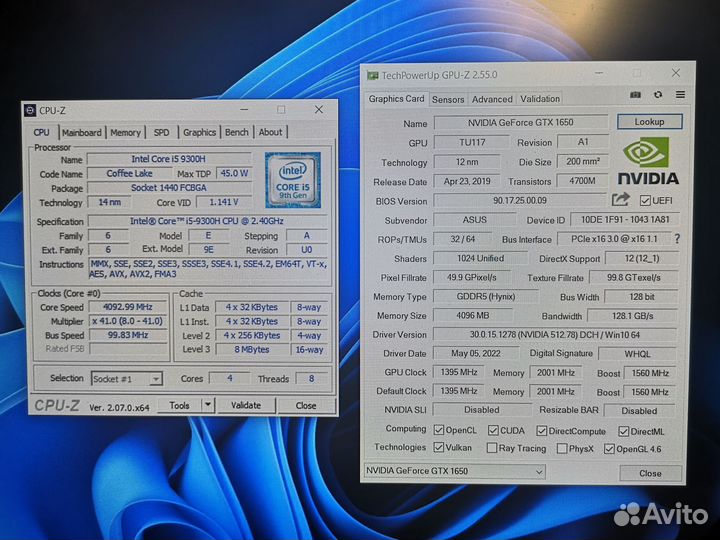Enable the PhysX checkbox
The image size is (720, 540).
click(x=562, y=448)
